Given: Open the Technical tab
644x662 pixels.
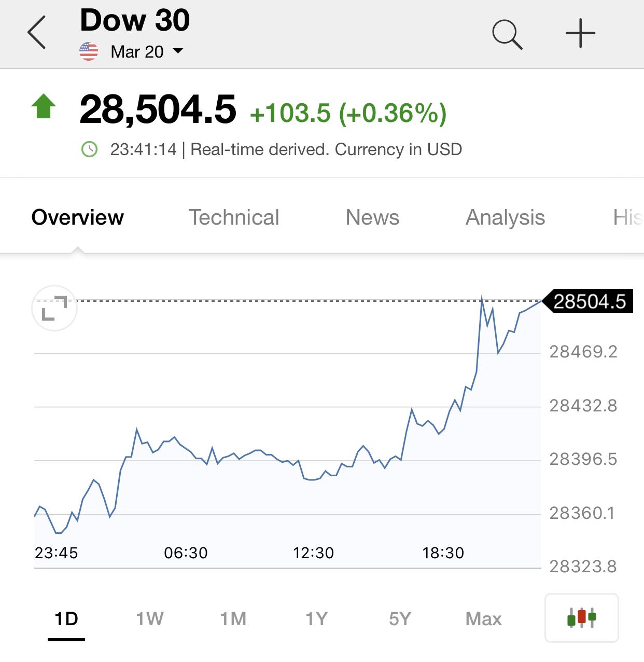Looking at the screenshot, I should [x=234, y=217].
